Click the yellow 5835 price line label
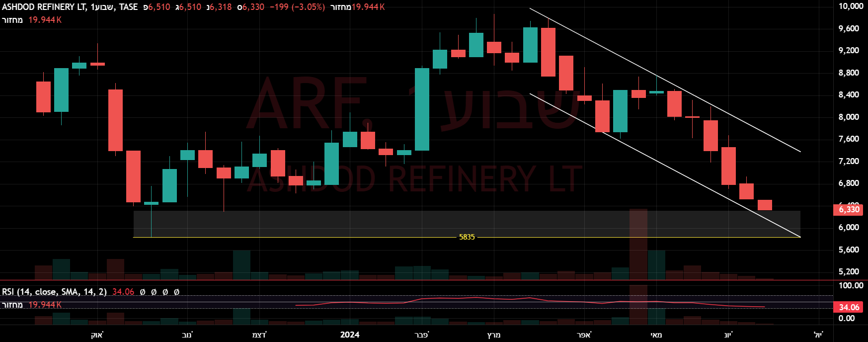 pyautogui.click(x=467, y=237)
